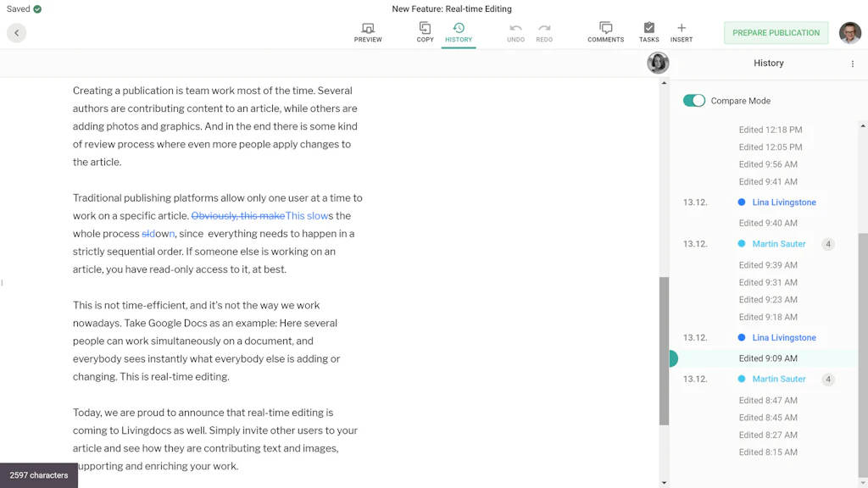Click the inserted text 'This slow'

pos(307,216)
